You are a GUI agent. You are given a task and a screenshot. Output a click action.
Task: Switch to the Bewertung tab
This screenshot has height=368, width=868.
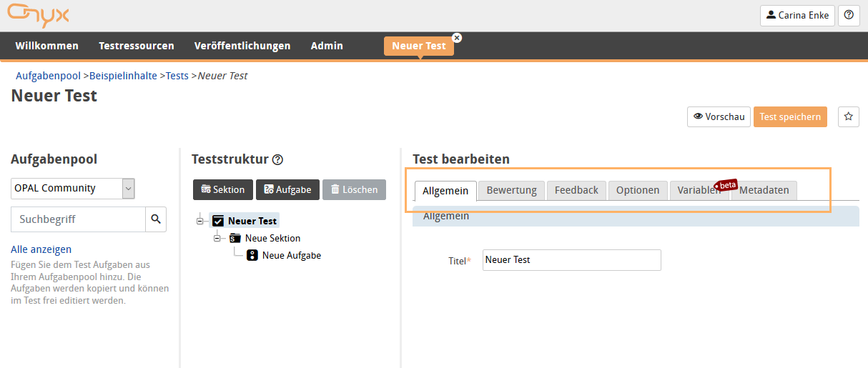511,190
